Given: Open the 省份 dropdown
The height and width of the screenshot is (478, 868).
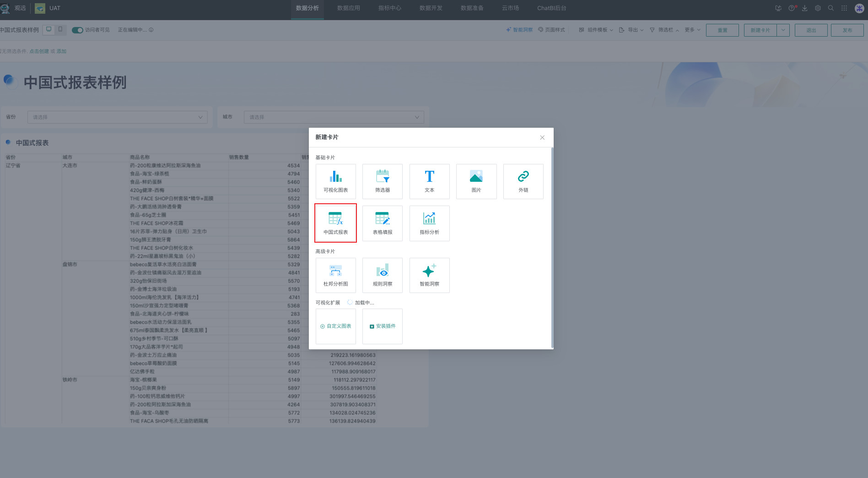Looking at the screenshot, I should pyautogui.click(x=117, y=117).
